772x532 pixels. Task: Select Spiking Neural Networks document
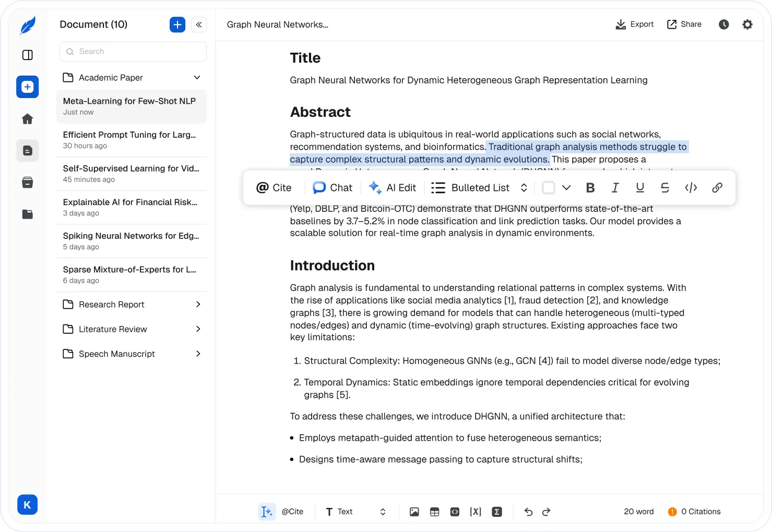pos(131,241)
